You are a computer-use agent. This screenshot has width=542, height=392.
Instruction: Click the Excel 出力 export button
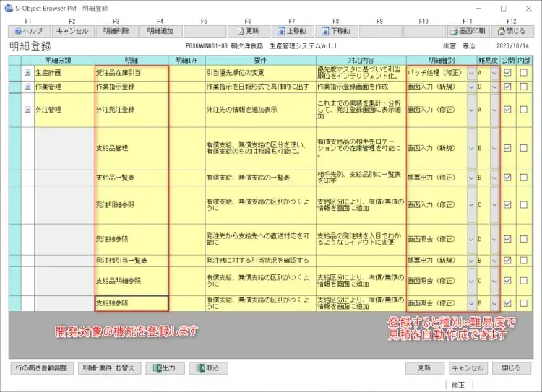coord(165,368)
